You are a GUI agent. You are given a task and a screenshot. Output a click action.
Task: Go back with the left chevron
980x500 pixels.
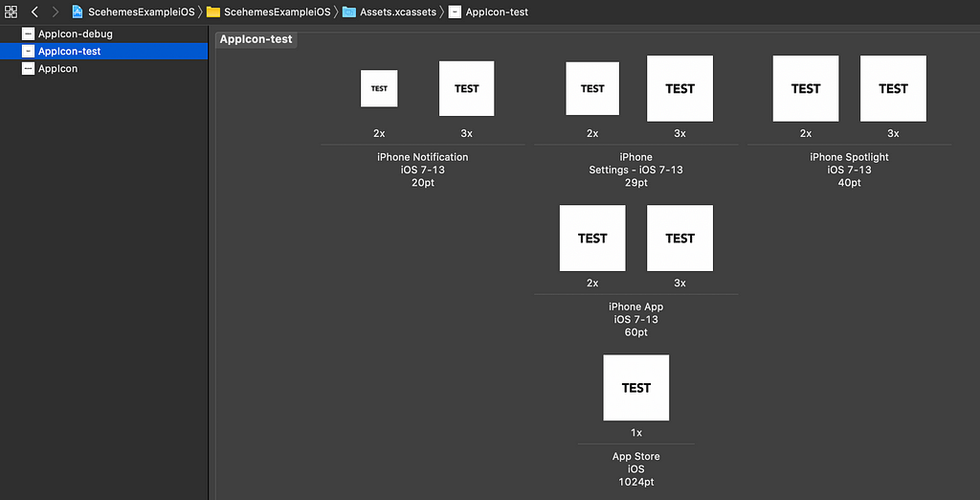tap(35, 11)
